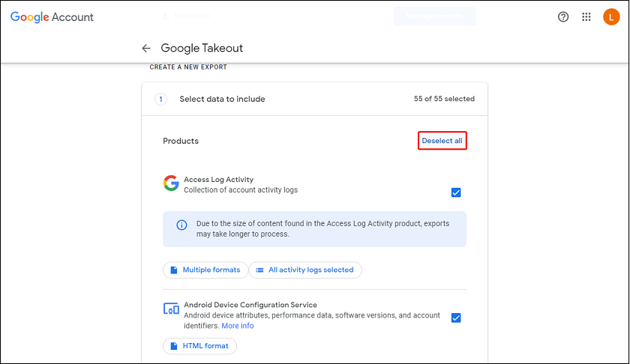The width and height of the screenshot is (630, 364).
Task: Open the orange L profile avatar
Action: click(611, 17)
